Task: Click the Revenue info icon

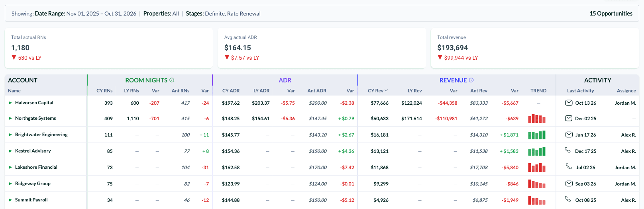Action: 471,80
